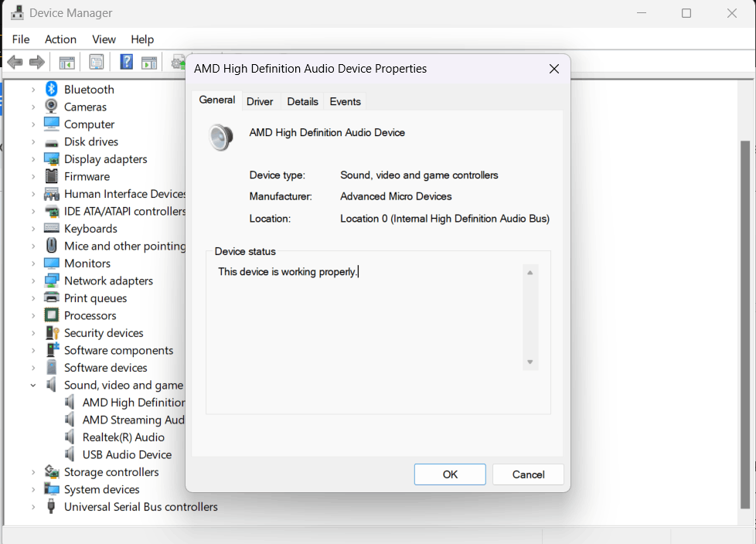The height and width of the screenshot is (544, 756).
Task: Click the Print queues printer icon
Action: 51,297
